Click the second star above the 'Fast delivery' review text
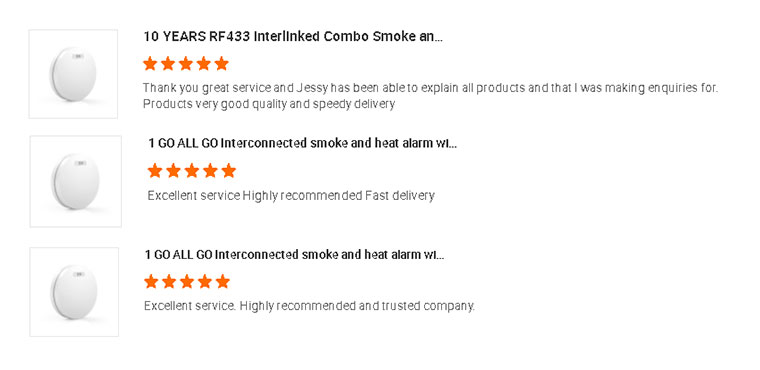Viewport: 760px width, 370px height. click(x=173, y=171)
